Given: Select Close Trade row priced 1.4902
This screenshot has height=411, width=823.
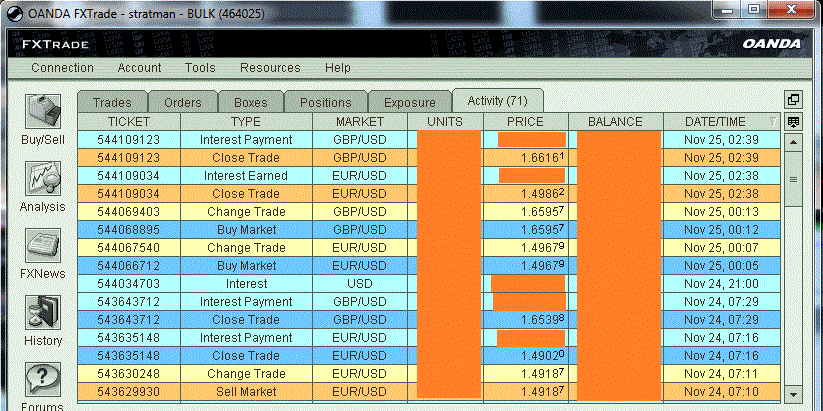Looking at the screenshot, I should click(x=429, y=355).
